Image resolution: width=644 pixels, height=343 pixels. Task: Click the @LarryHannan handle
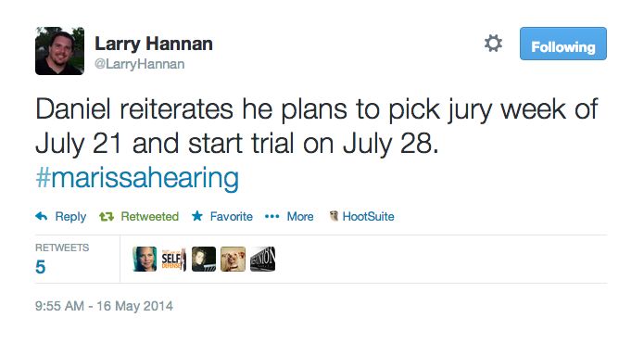pyautogui.click(x=140, y=64)
